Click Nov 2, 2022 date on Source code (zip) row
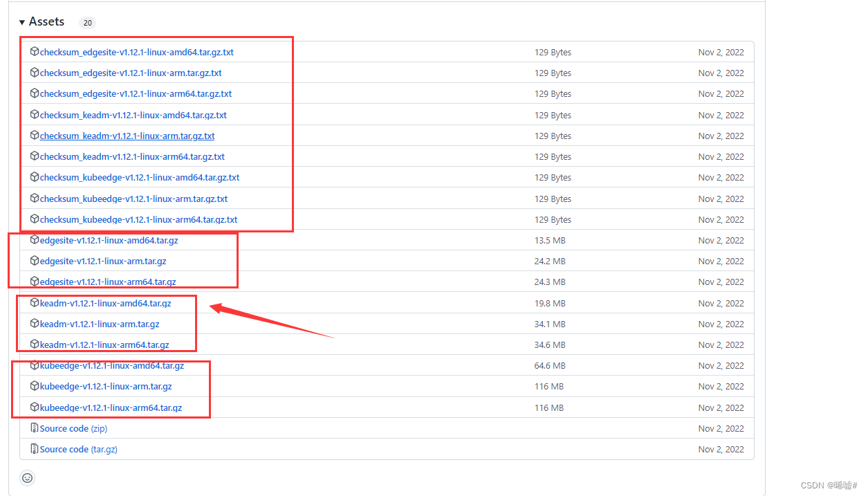 721,428
